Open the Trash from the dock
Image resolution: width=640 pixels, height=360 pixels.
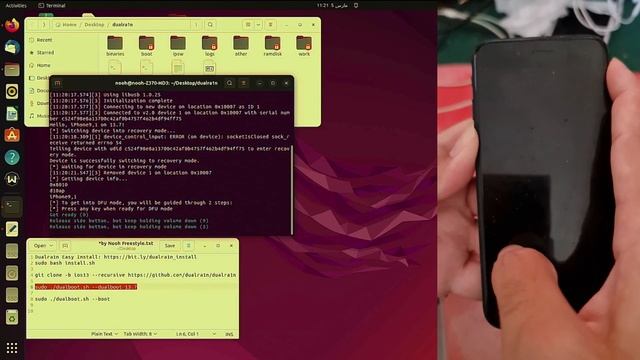click(12, 317)
